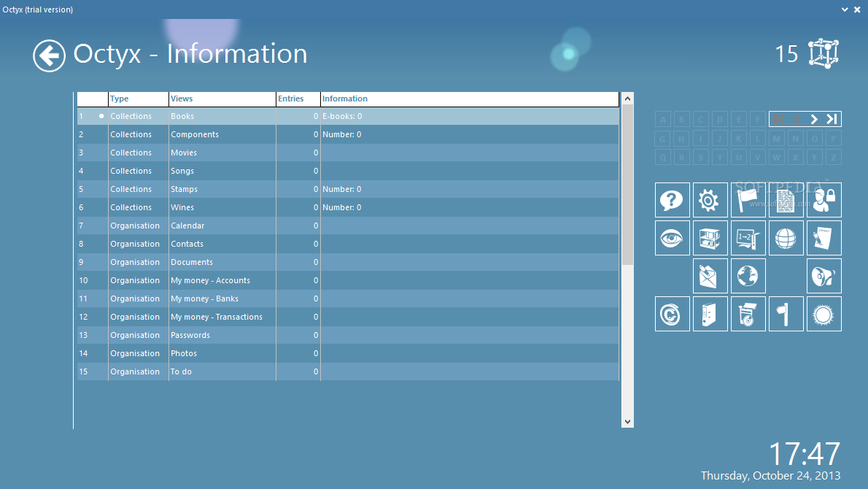The height and width of the screenshot is (489, 868).
Task: Click the Organisation cell in row 7
Action: click(139, 226)
